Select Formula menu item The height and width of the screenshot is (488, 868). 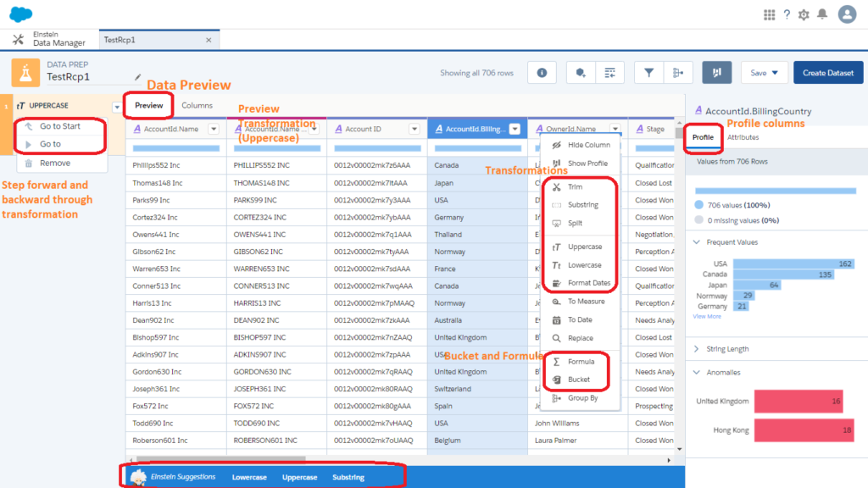[581, 362]
